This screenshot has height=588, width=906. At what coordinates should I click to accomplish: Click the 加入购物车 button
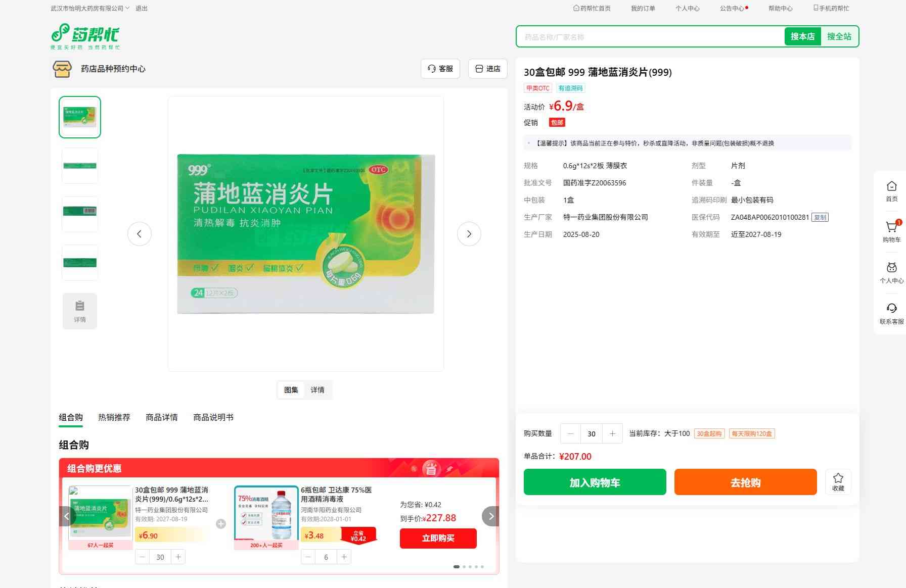(x=595, y=482)
